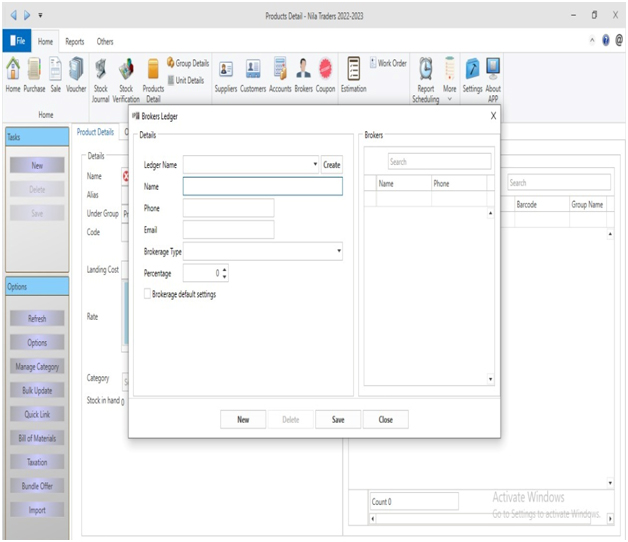Focus the Phone field in Brokers Ledger

229,208
